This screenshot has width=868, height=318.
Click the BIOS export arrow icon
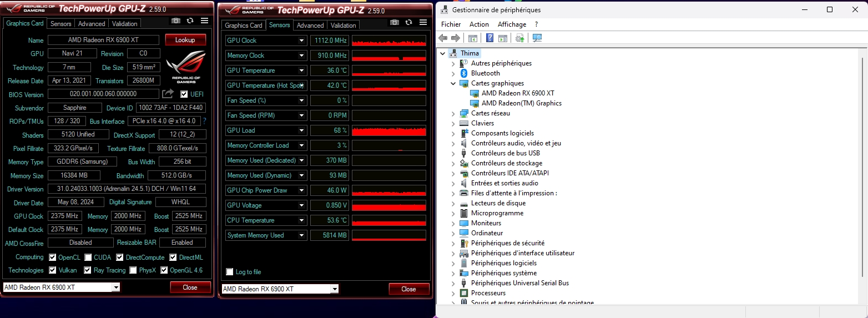coord(168,94)
